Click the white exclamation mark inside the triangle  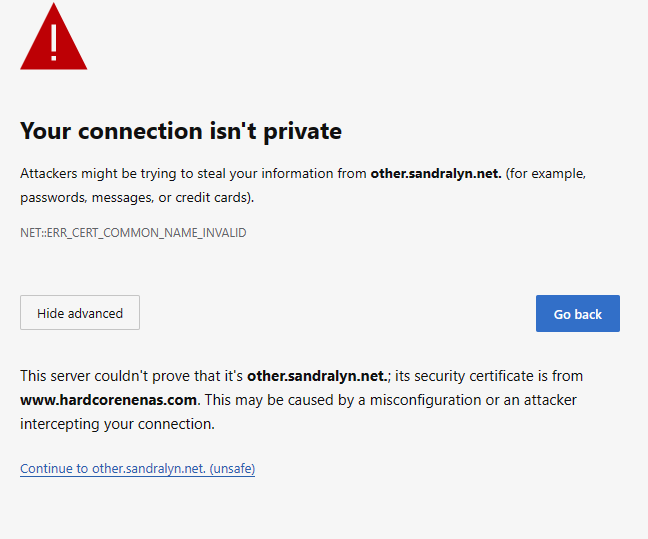(54, 43)
